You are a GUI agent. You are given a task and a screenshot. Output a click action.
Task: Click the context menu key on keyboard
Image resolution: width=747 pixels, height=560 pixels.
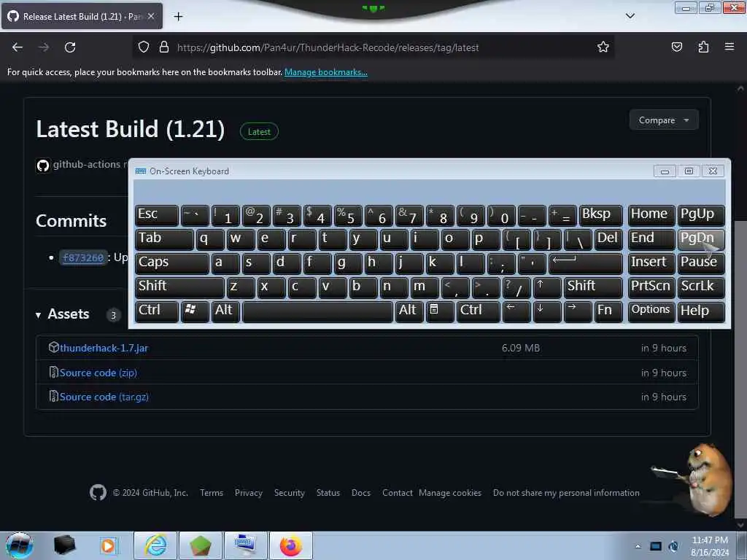click(440, 311)
